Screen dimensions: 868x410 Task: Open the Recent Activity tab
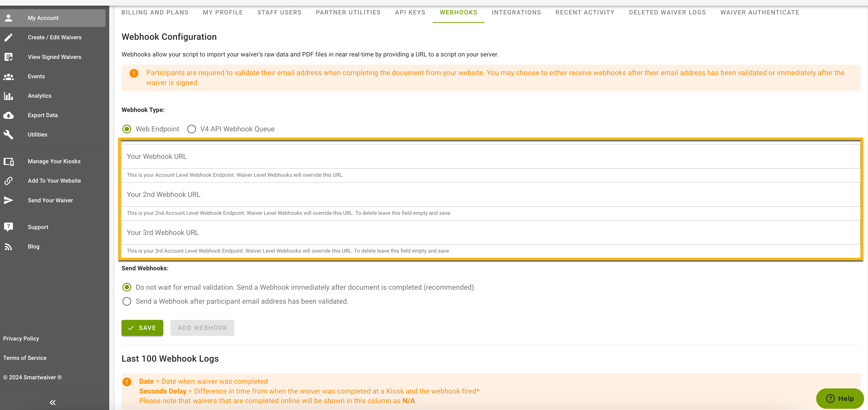coord(585,13)
